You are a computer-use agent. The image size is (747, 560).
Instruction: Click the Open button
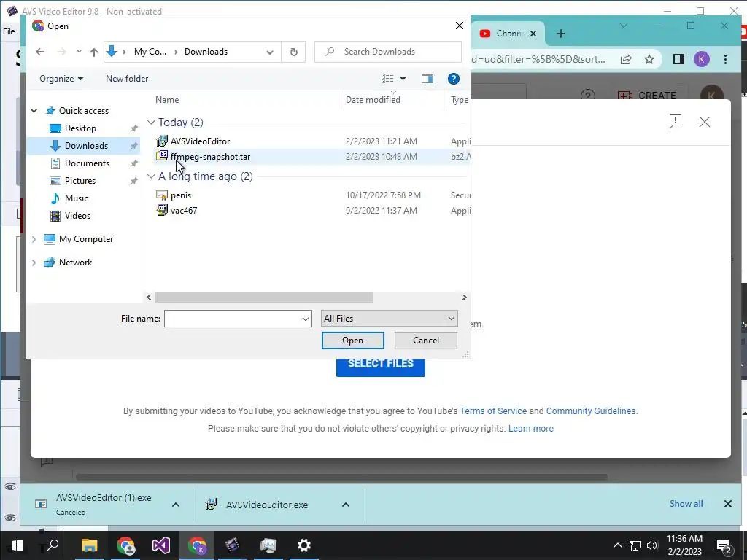[352, 341]
